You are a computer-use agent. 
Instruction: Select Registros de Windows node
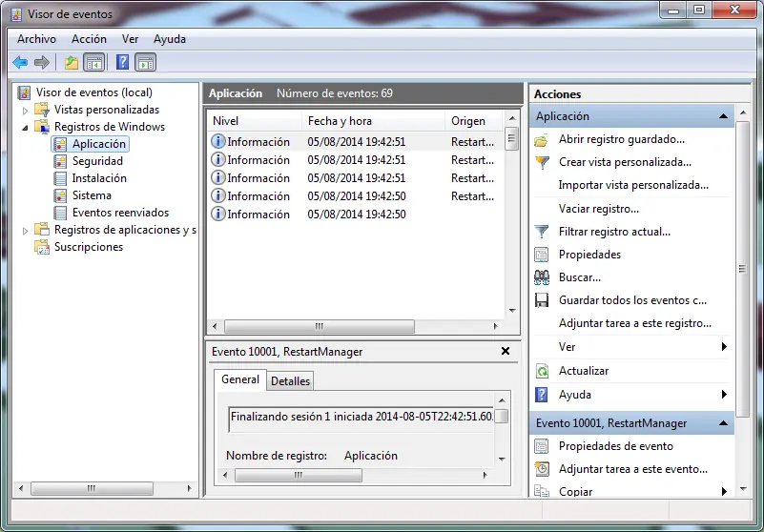110,127
